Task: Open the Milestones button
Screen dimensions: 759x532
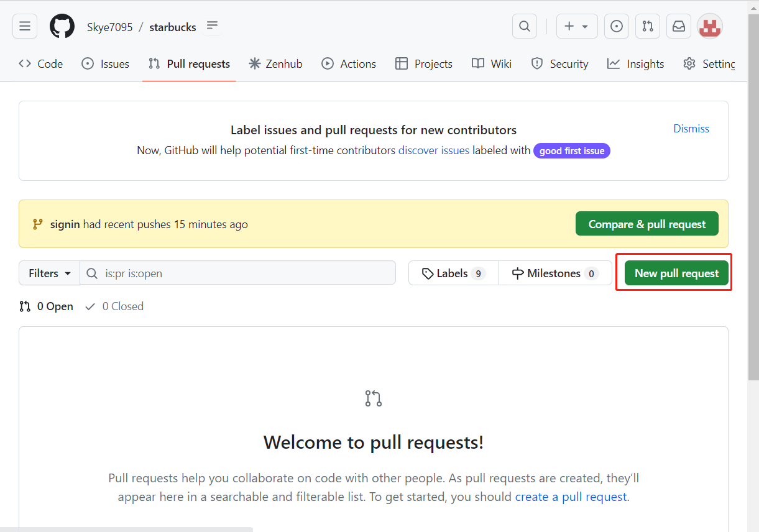Action: pos(556,273)
